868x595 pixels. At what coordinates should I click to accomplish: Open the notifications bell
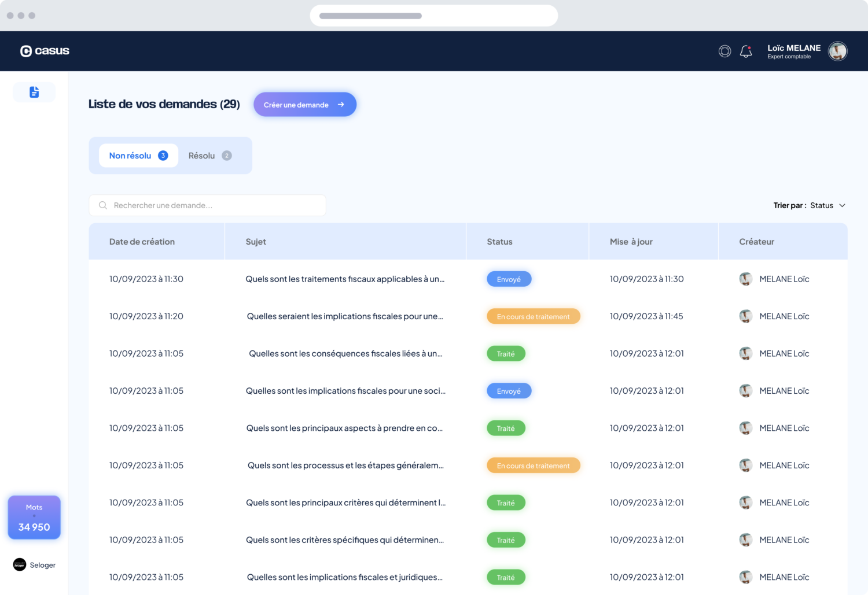(x=746, y=51)
